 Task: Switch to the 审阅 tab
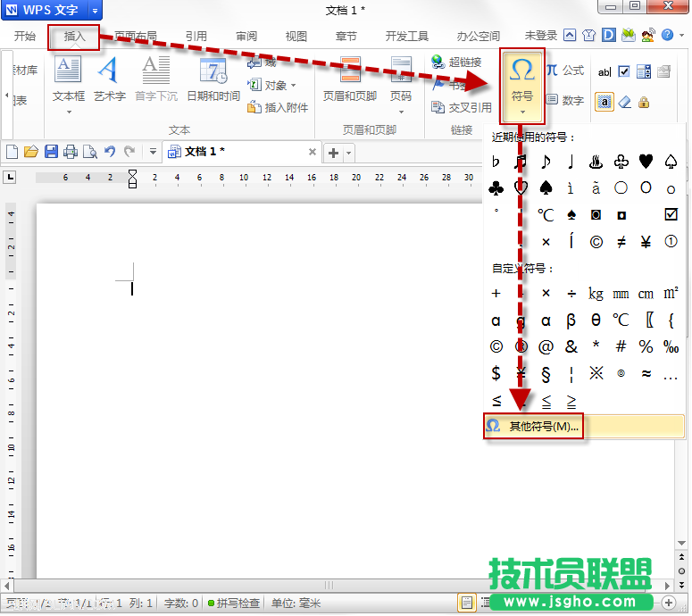246,37
